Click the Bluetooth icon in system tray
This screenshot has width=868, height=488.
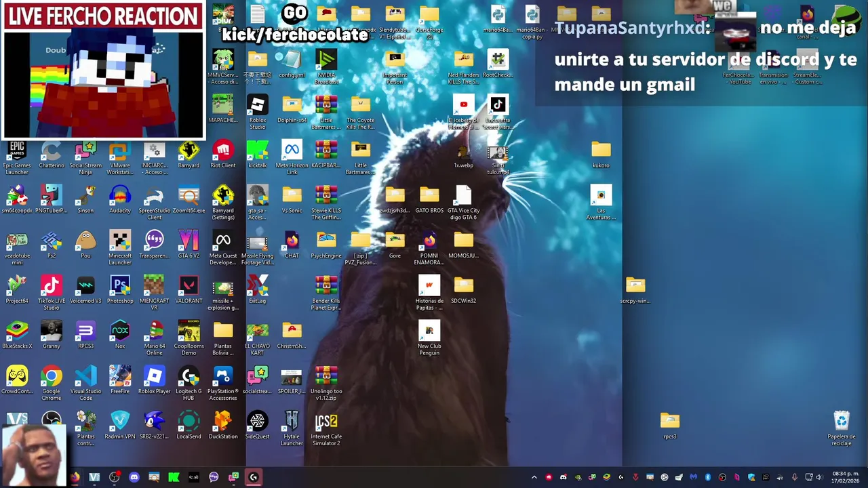pyautogui.click(x=708, y=477)
